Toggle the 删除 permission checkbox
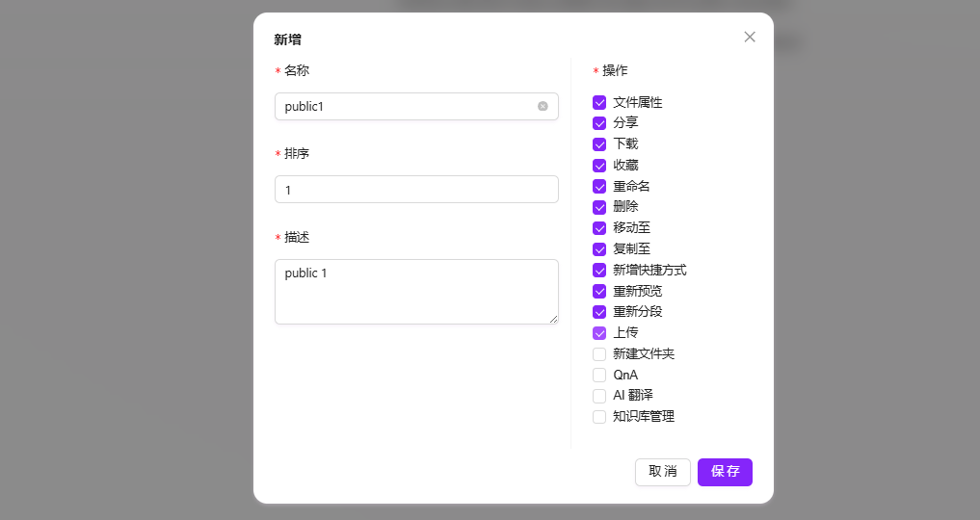This screenshot has height=520, width=980. 599,207
